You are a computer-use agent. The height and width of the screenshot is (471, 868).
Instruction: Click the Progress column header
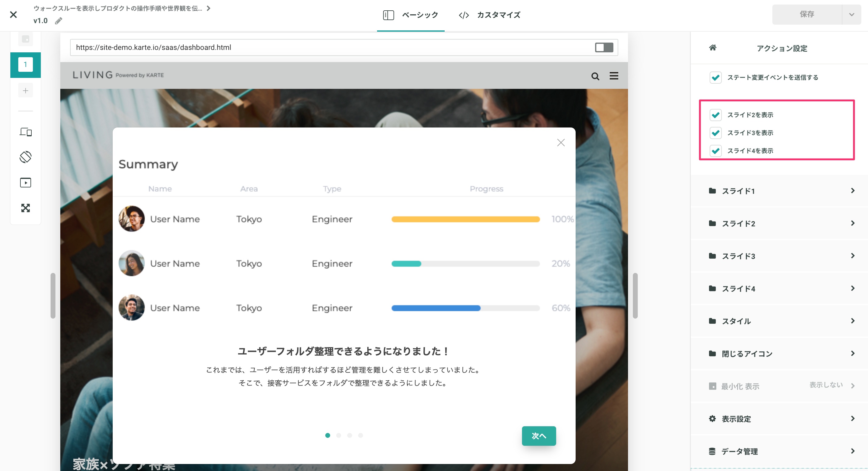pos(486,189)
